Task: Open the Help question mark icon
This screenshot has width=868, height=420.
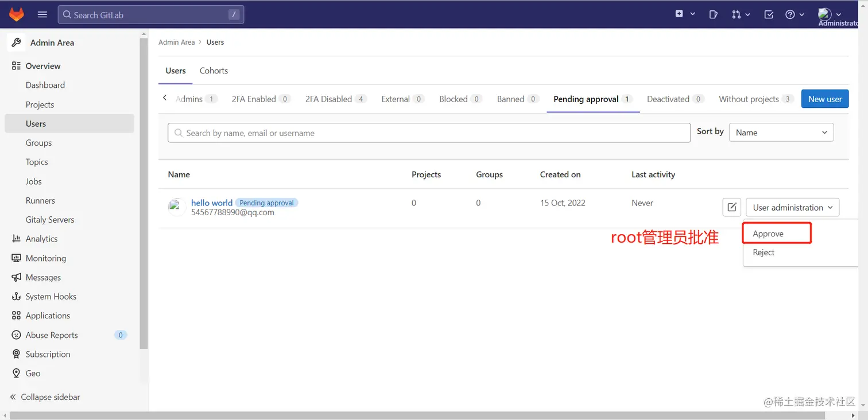Action: pos(790,14)
